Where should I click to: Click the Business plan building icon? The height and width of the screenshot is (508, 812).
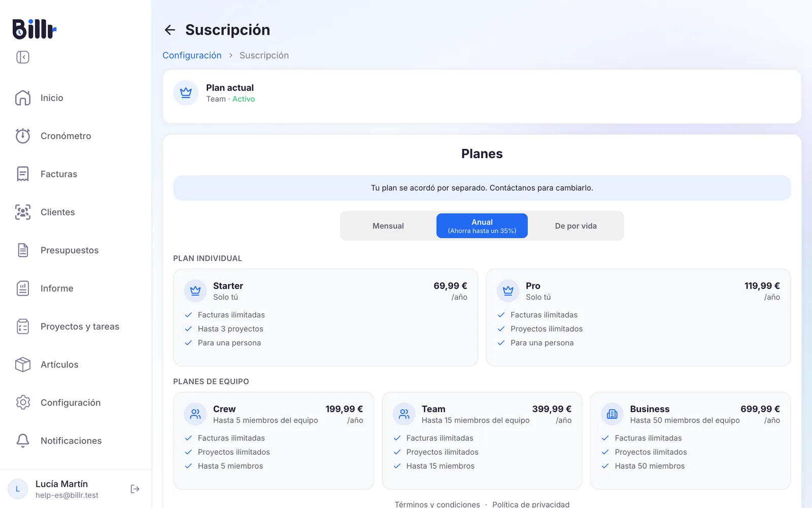pyautogui.click(x=612, y=414)
